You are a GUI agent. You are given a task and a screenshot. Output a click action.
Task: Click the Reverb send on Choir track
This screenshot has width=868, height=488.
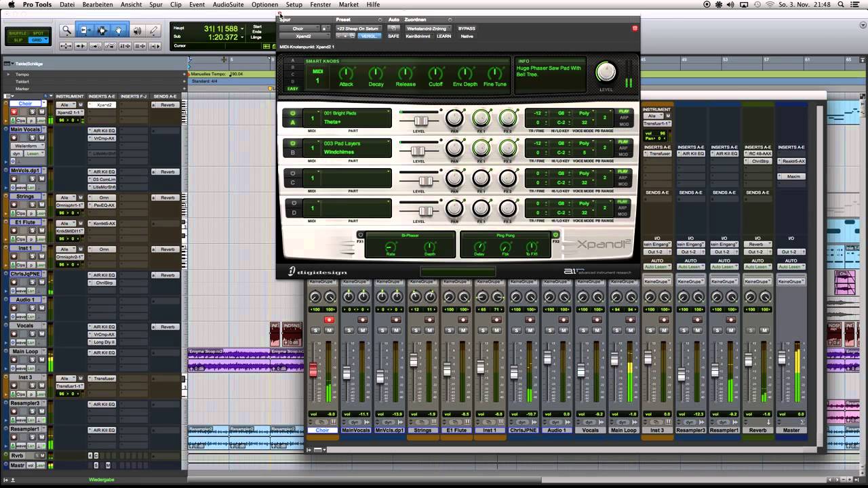coord(165,105)
